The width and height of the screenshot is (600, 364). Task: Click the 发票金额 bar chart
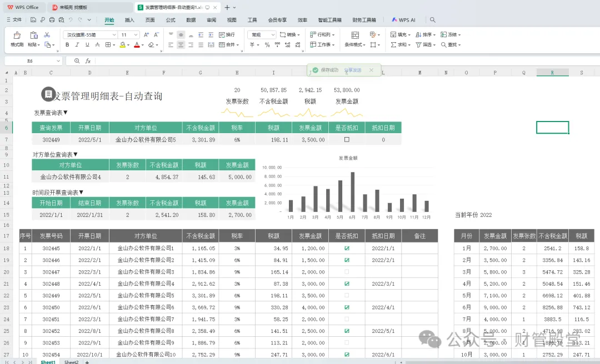(347, 188)
